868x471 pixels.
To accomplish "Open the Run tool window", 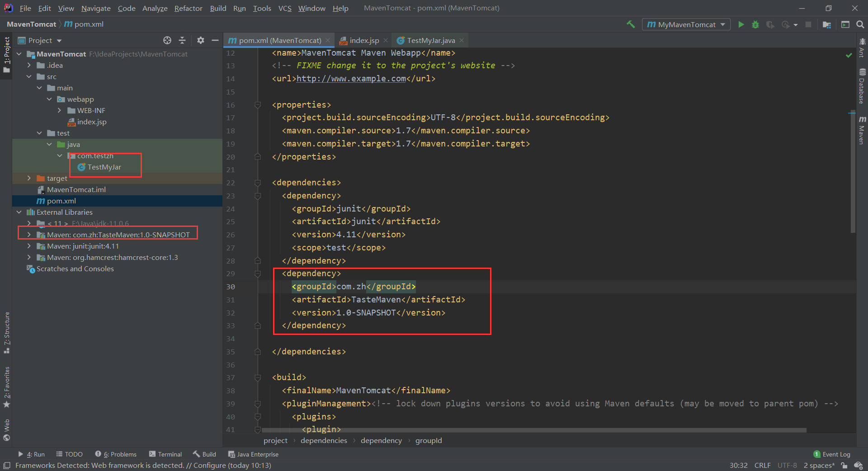I will coord(32,454).
